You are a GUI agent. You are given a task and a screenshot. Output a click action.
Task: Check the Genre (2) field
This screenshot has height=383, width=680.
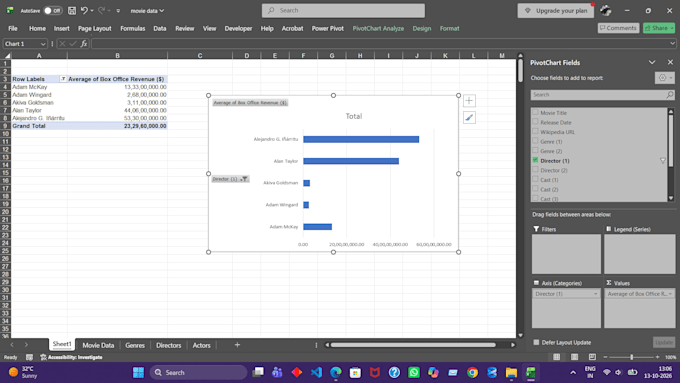[x=535, y=151]
